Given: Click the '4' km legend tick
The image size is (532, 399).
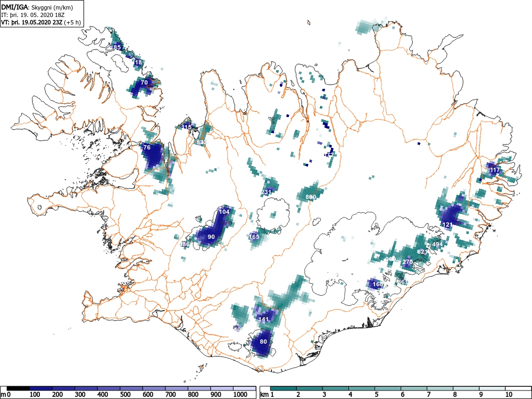Looking at the screenshot, I should [350, 395].
